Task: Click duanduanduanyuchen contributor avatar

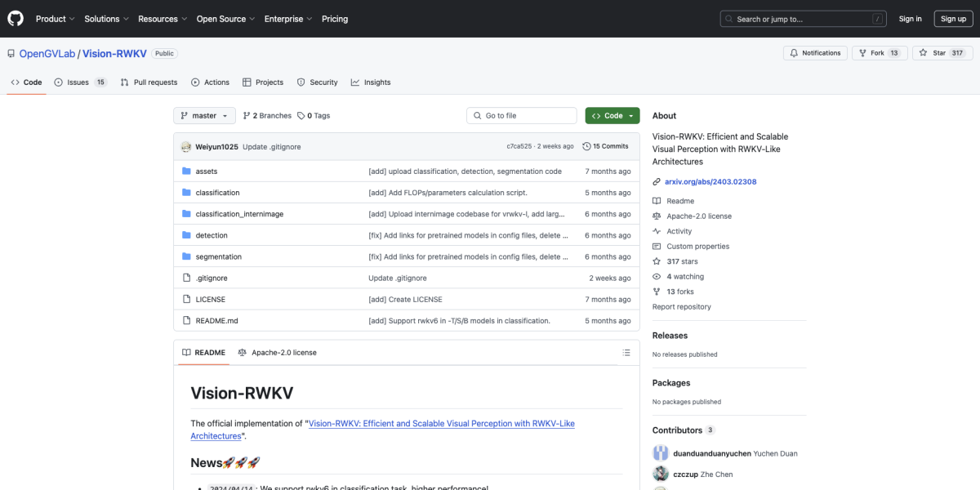Action: click(x=660, y=453)
